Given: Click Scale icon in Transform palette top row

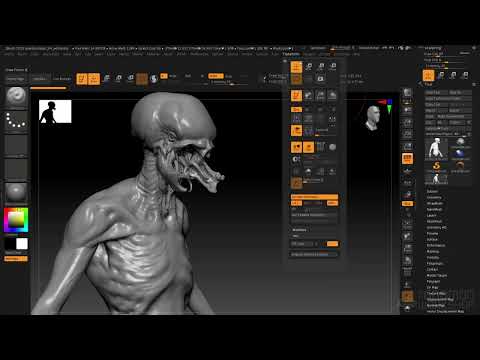Looking at the screenshot, I should pyautogui.click(x=321, y=66).
